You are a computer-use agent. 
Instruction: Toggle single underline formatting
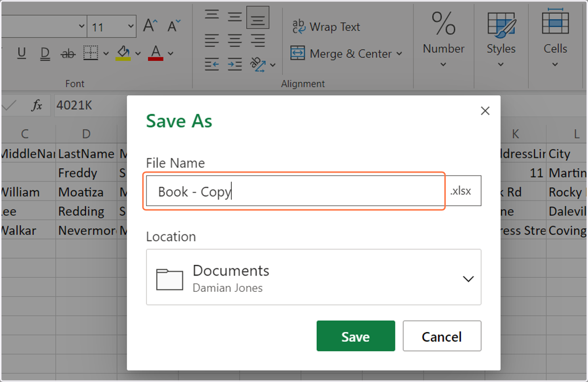[22, 53]
